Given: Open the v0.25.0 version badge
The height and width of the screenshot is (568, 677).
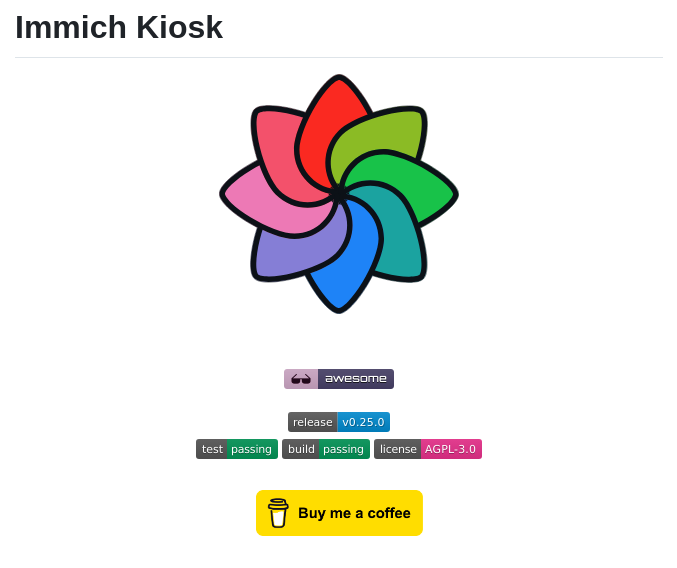Looking at the screenshot, I should coord(363,422).
